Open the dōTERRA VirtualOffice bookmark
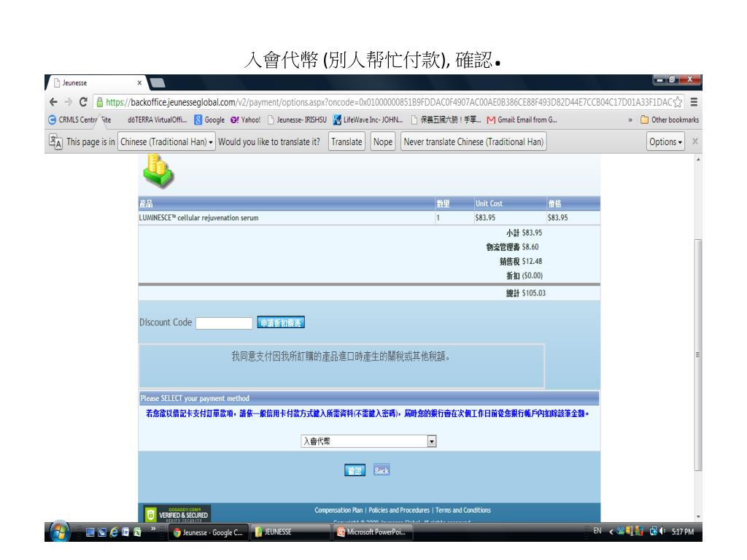This screenshot has width=747, height=560. pyautogui.click(x=157, y=120)
